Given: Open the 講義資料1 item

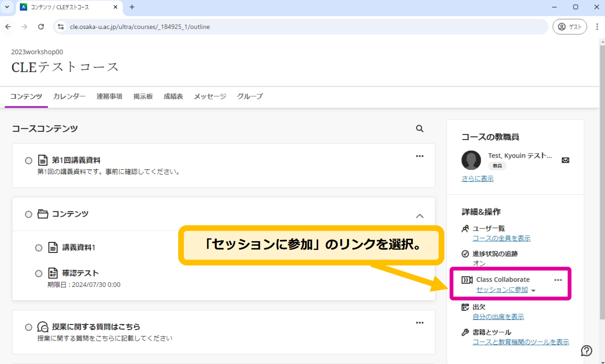Looking at the screenshot, I should pyautogui.click(x=79, y=247).
